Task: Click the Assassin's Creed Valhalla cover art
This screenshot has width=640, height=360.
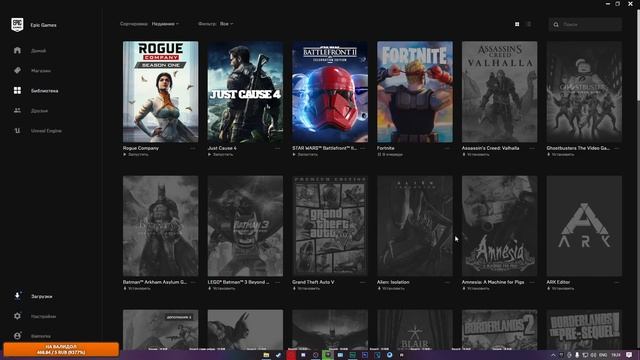Action: point(500,92)
